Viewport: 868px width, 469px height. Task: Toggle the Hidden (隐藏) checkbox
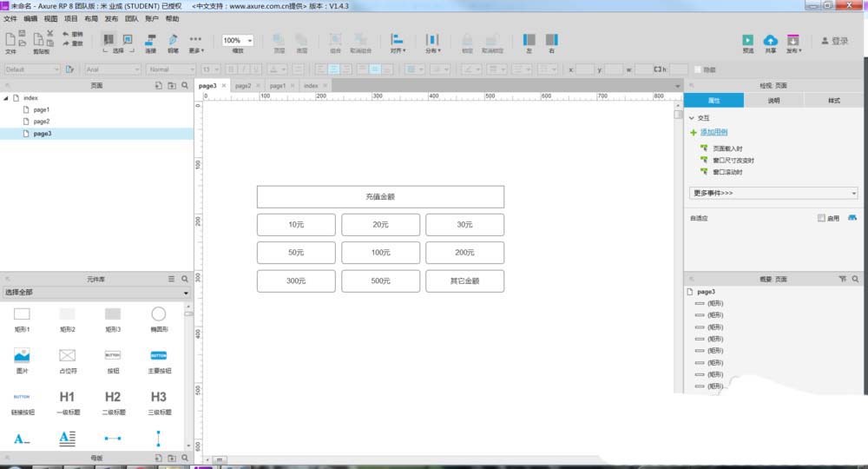coord(698,69)
